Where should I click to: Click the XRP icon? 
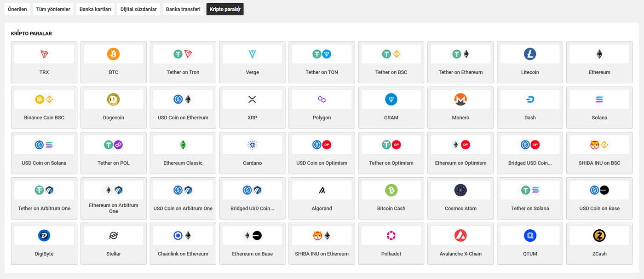252,99
